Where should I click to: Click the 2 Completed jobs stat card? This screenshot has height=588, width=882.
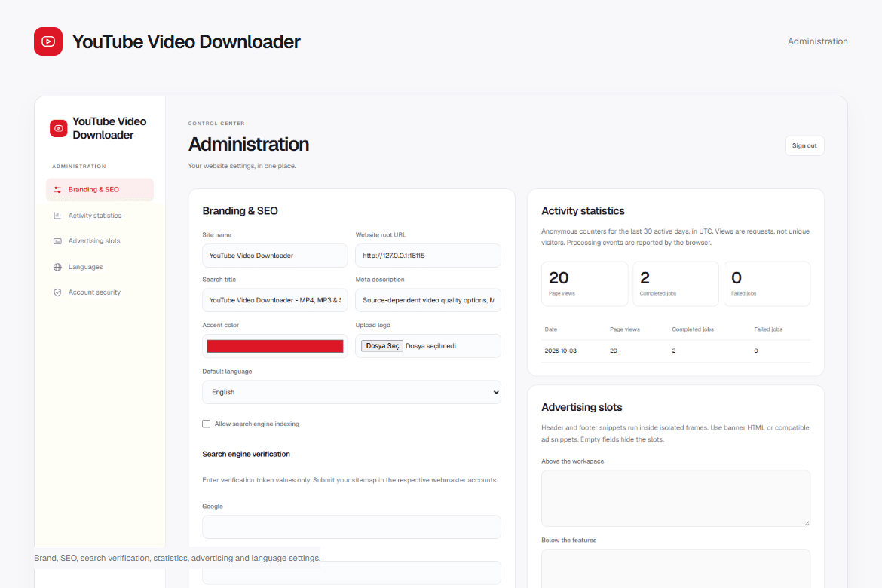point(675,283)
